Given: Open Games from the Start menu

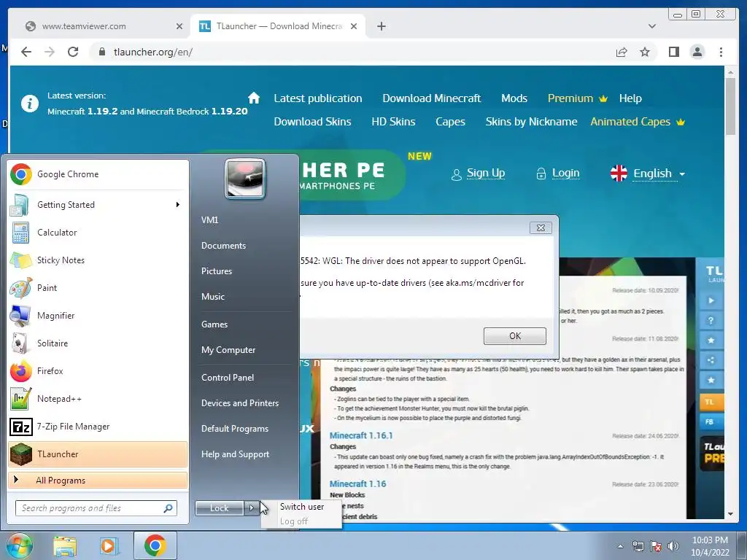Looking at the screenshot, I should (214, 324).
